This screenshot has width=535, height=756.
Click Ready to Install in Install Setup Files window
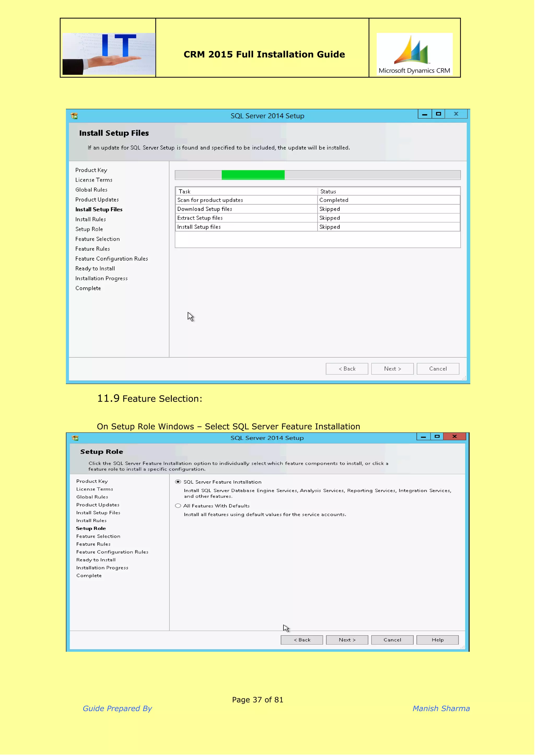point(95,269)
